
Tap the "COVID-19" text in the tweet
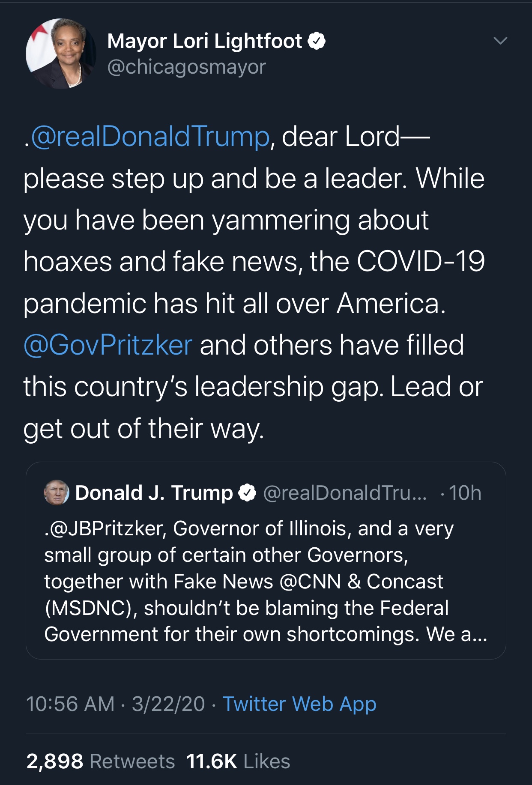pos(420,261)
